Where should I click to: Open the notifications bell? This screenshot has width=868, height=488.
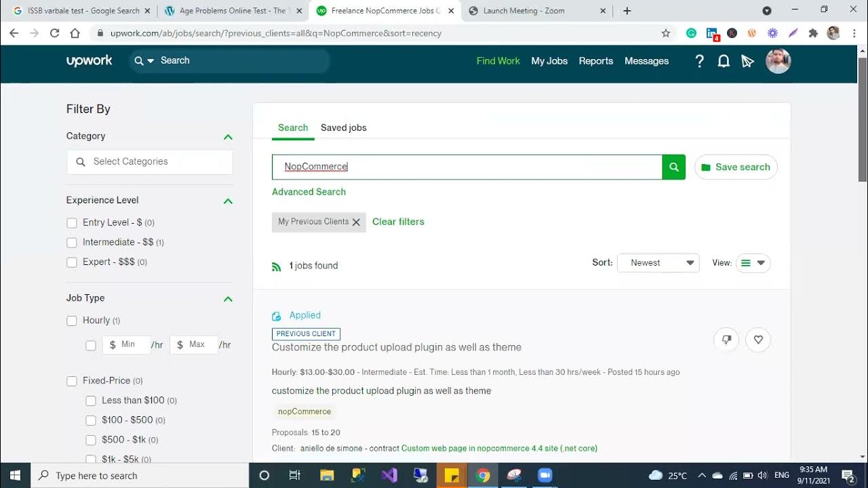click(x=724, y=61)
